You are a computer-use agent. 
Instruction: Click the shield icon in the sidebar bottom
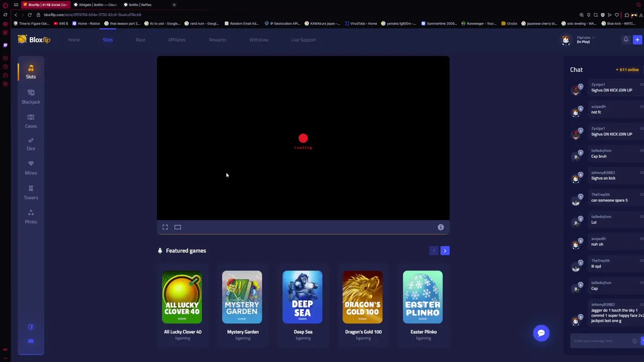(x=31, y=327)
